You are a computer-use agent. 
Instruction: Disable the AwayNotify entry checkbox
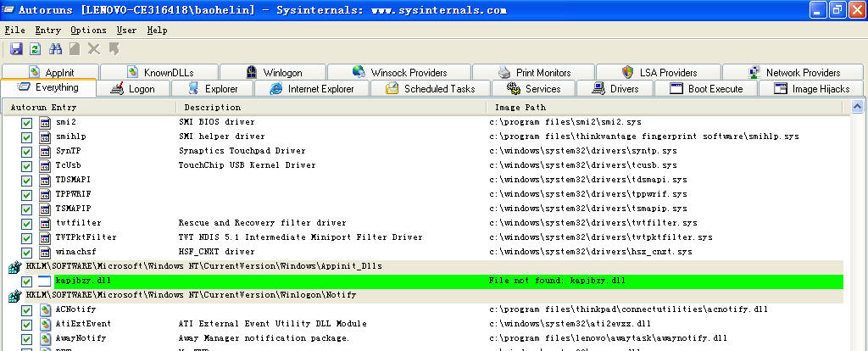coord(26,339)
